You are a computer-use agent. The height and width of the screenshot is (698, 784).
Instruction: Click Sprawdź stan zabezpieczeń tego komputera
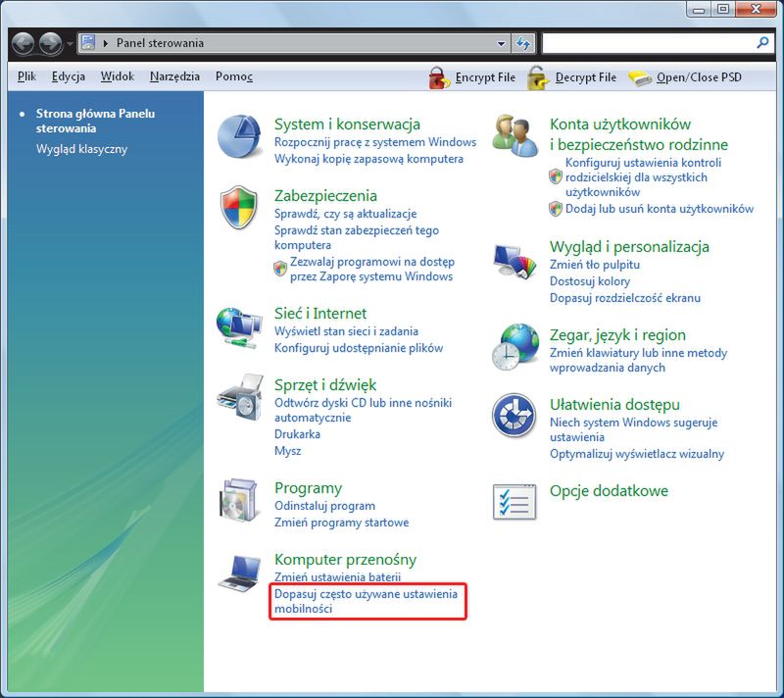[357, 237]
